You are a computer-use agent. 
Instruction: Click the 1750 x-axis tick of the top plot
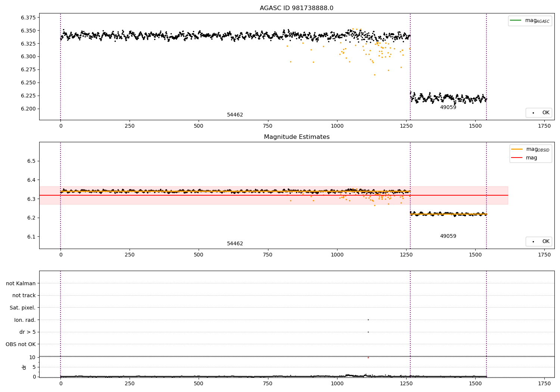(x=544, y=126)
